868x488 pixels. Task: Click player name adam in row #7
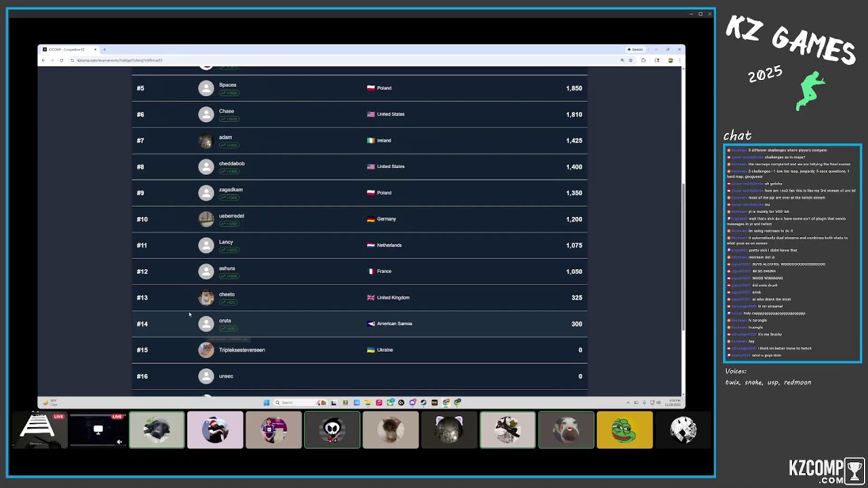tap(225, 137)
